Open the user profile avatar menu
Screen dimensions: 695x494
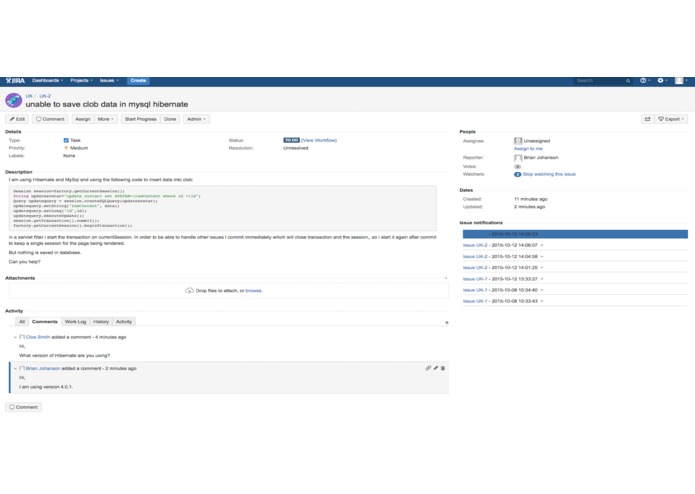tap(681, 81)
